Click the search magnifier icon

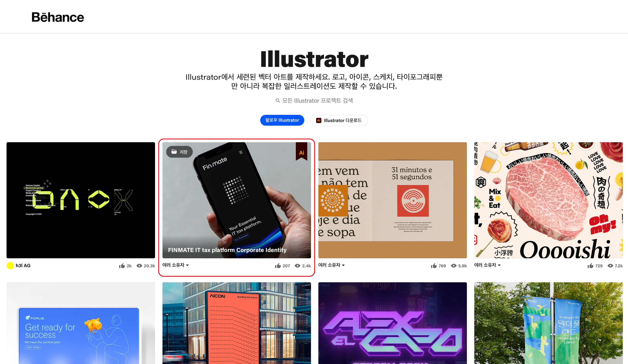click(278, 101)
